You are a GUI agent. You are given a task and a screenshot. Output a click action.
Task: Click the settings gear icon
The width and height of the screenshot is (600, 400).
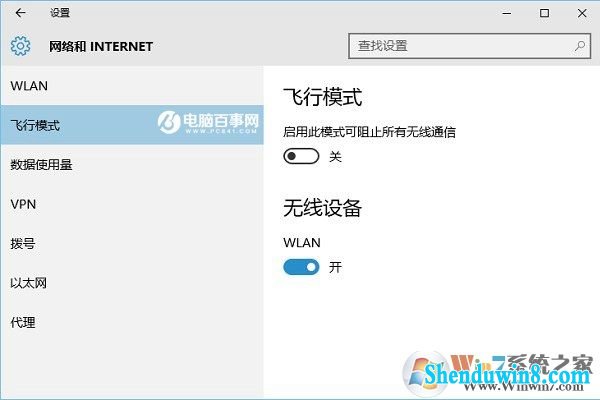tap(20, 46)
